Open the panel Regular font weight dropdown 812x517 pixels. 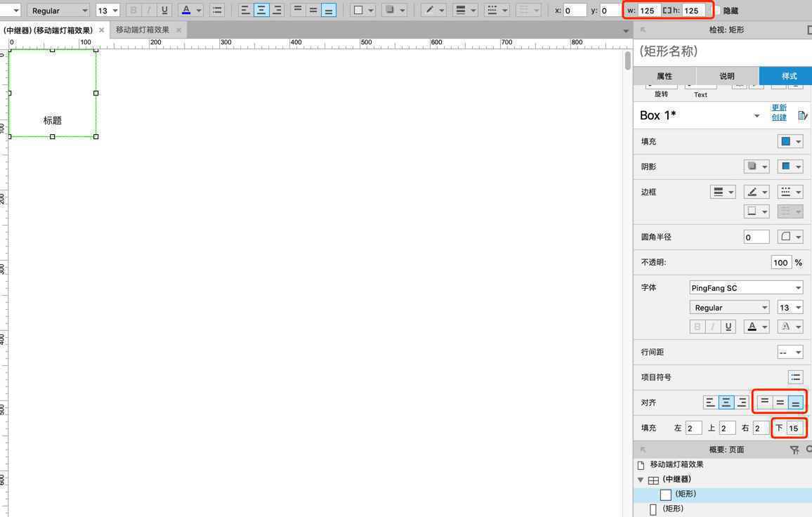(729, 307)
